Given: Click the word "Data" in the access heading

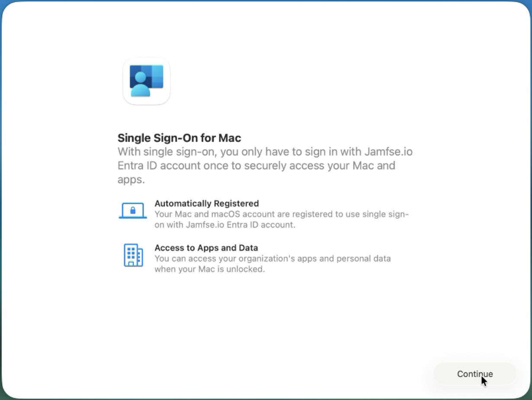Looking at the screenshot, I should pos(248,248).
